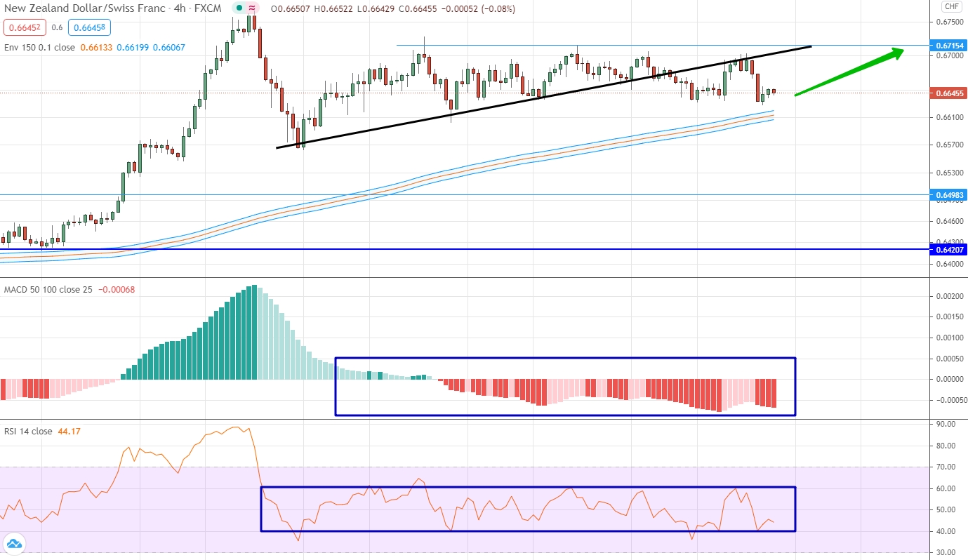
Task: Select the RSI 14 close indicator legend
Action: (28, 431)
